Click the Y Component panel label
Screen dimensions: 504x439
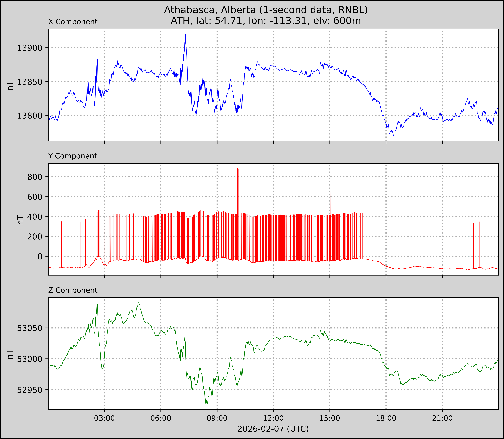(x=73, y=156)
